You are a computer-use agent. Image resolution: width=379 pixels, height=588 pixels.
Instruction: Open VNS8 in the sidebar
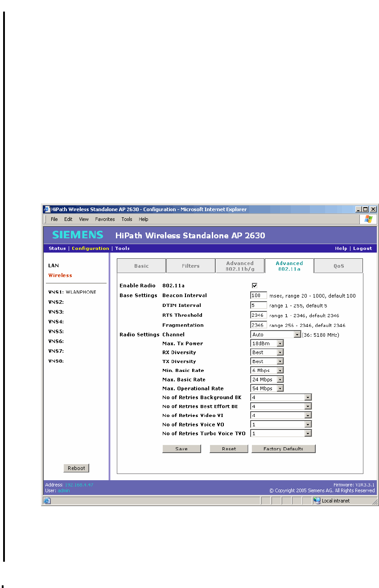[x=56, y=361]
